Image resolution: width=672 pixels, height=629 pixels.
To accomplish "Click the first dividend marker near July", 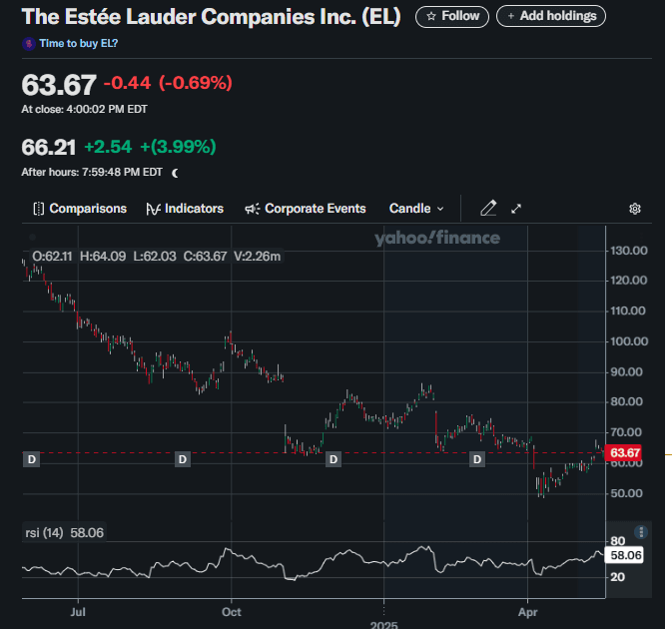I will tap(31, 459).
